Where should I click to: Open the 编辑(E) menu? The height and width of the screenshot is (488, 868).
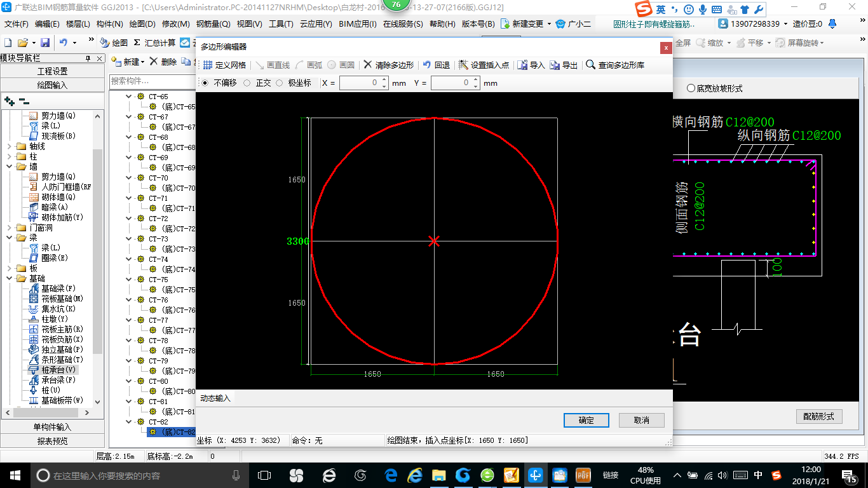[x=47, y=24]
